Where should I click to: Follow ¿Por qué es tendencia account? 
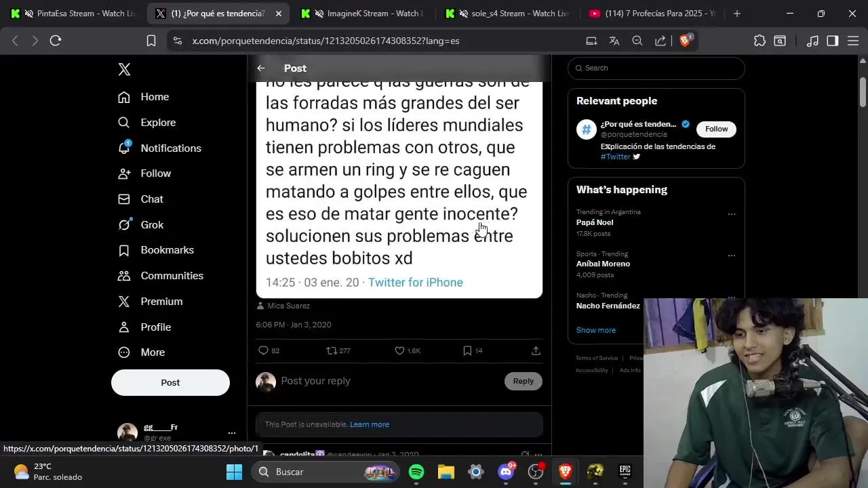[716, 129]
